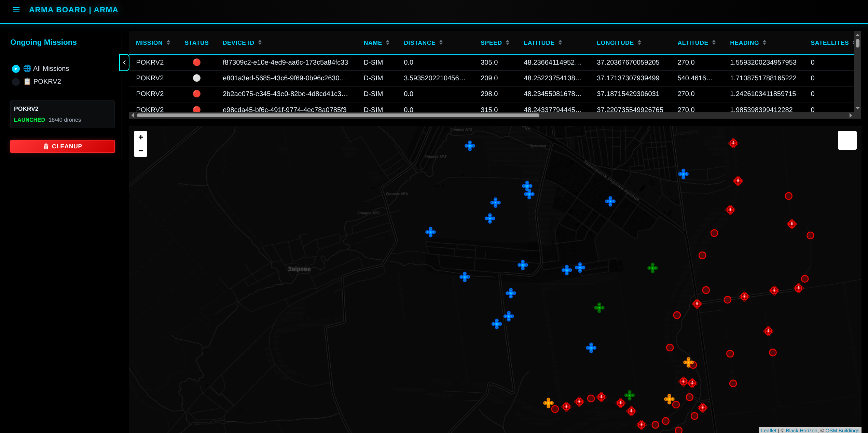Sort table by LONGITUDE column
Screen dimensions: 868x433
click(619, 43)
